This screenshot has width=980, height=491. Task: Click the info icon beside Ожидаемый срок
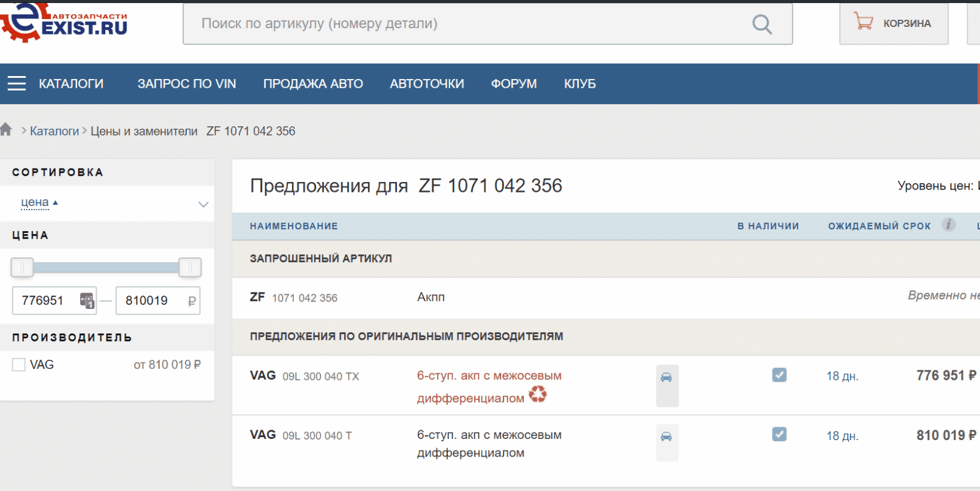(949, 224)
